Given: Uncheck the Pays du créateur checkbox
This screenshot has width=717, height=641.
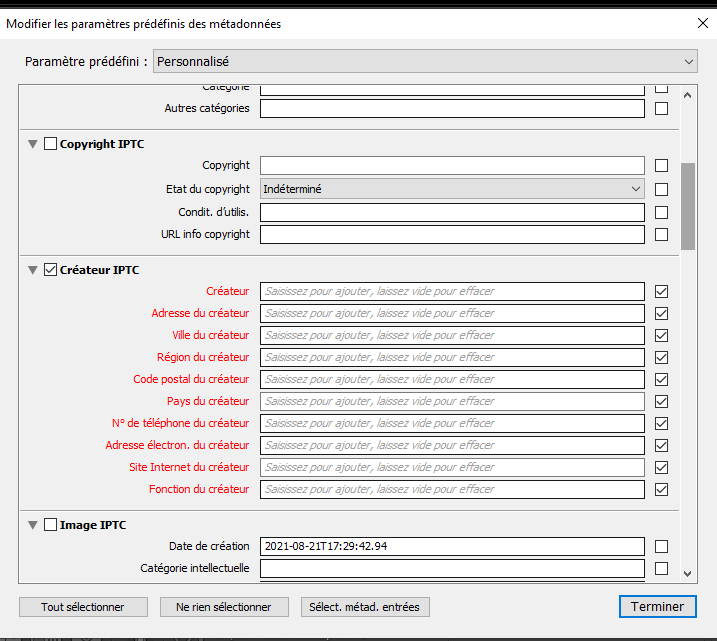Looking at the screenshot, I should (661, 401).
